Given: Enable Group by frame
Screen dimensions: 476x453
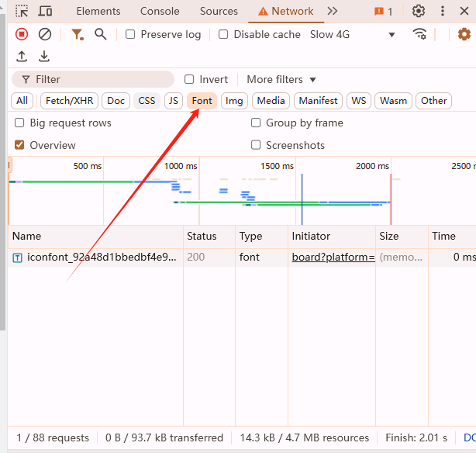Looking at the screenshot, I should point(256,123).
